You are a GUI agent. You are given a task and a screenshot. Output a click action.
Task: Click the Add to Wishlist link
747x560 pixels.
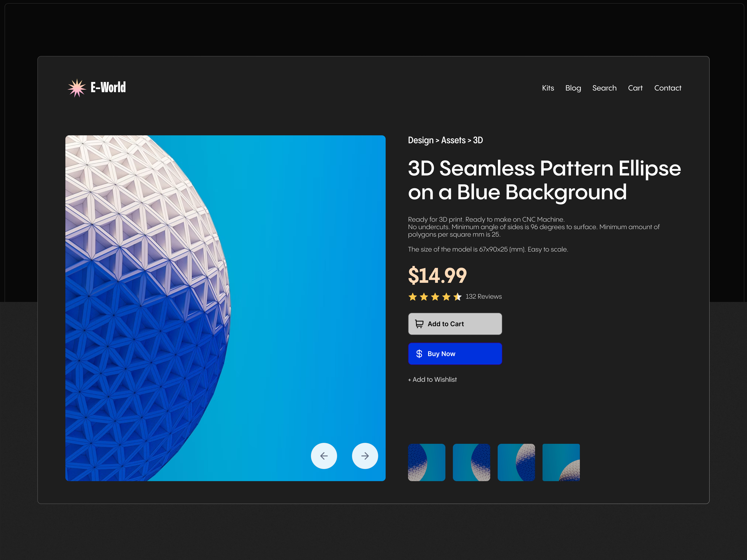coord(432,380)
